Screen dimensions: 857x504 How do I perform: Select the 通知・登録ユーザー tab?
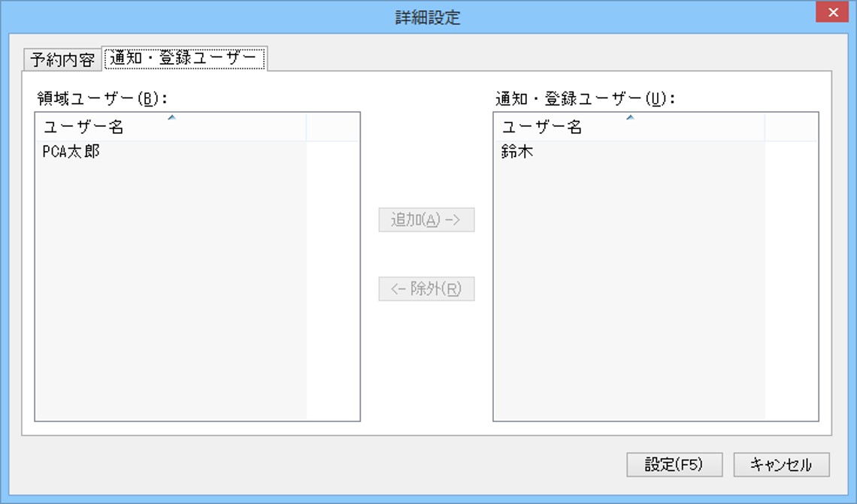tap(184, 58)
